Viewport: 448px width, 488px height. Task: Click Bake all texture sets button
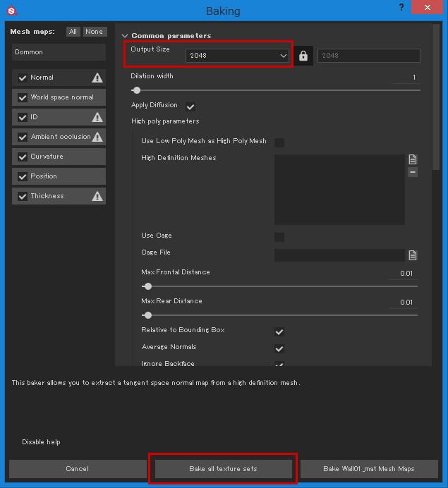click(x=224, y=469)
